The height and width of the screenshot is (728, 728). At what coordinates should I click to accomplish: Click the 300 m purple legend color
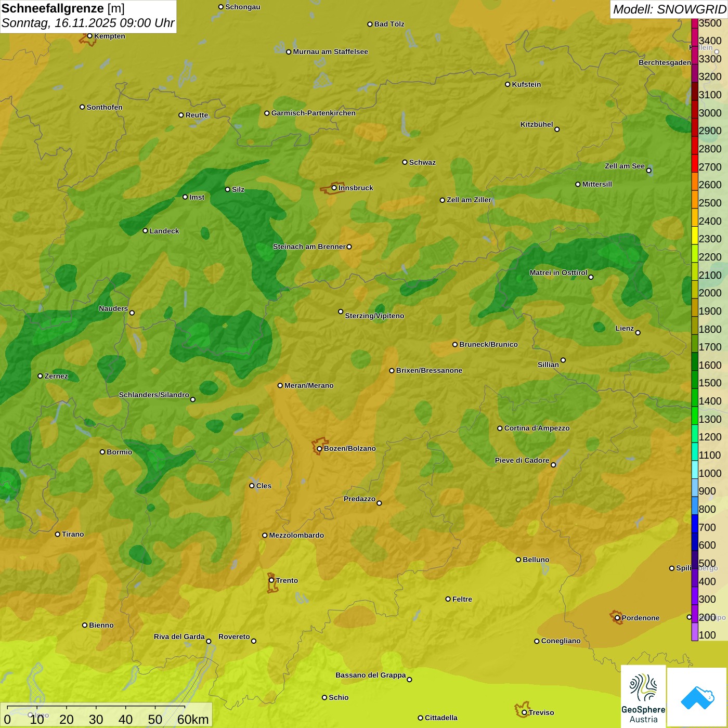695,596
